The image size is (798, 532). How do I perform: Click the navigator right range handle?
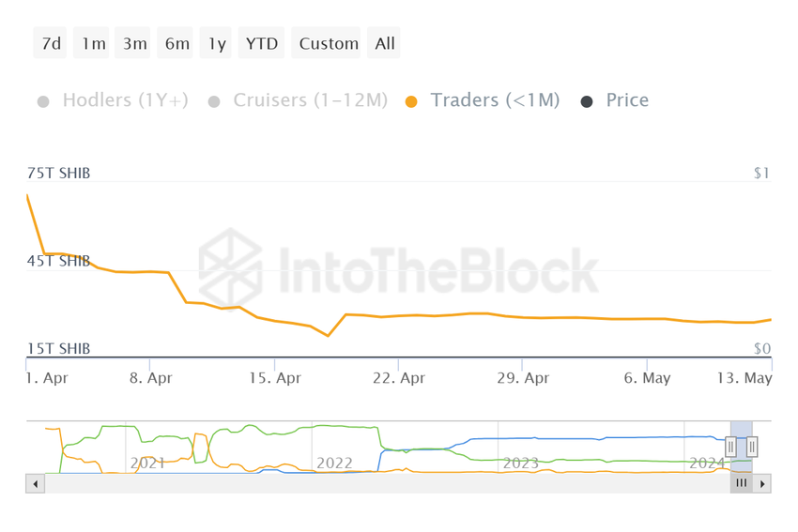click(x=752, y=448)
